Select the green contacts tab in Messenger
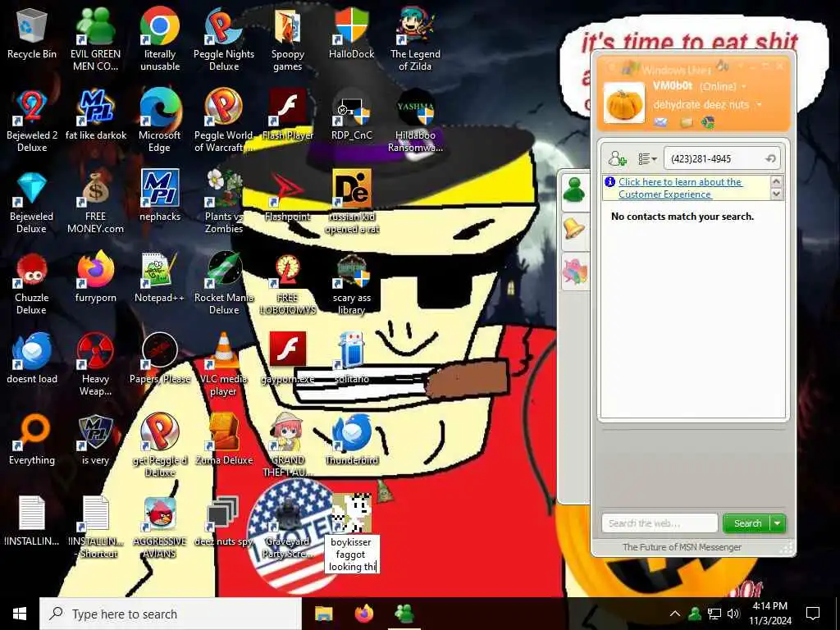The height and width of the screenshot is (630, 840). tap(574, 192)
